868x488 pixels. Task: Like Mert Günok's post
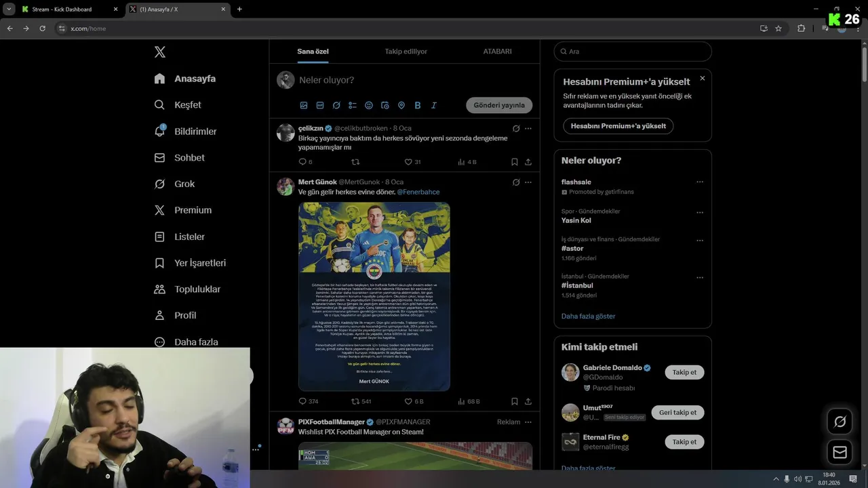[x=408, y=401]
